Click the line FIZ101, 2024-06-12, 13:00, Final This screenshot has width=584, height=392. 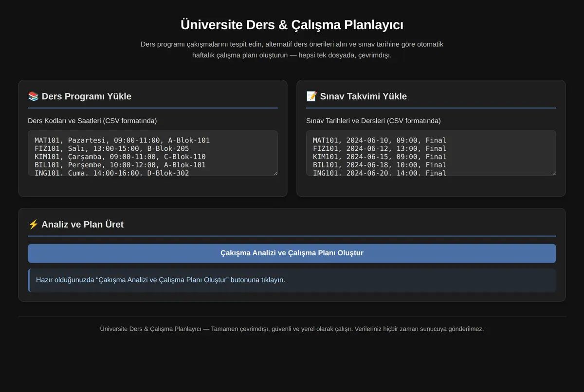coord(380,148)
